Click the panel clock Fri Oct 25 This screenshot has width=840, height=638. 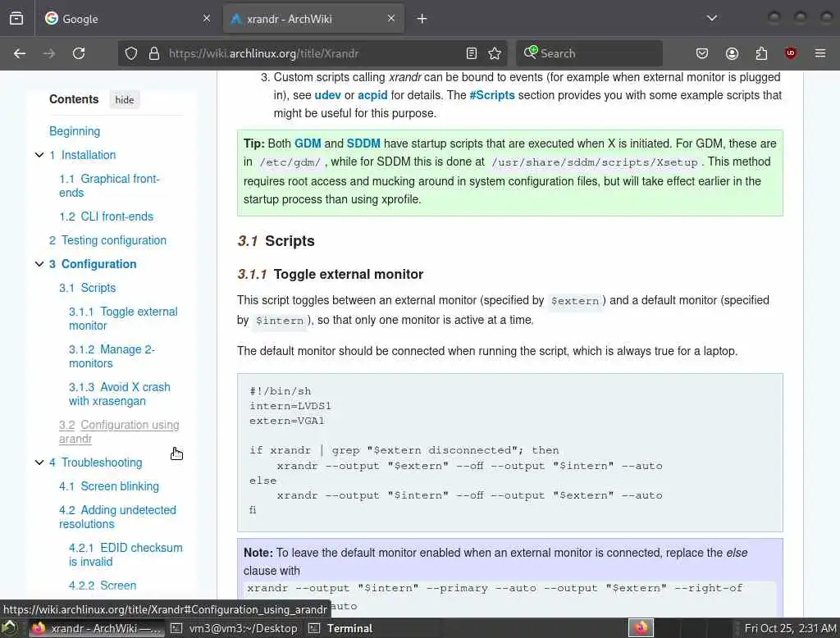[x=790, y=628]
